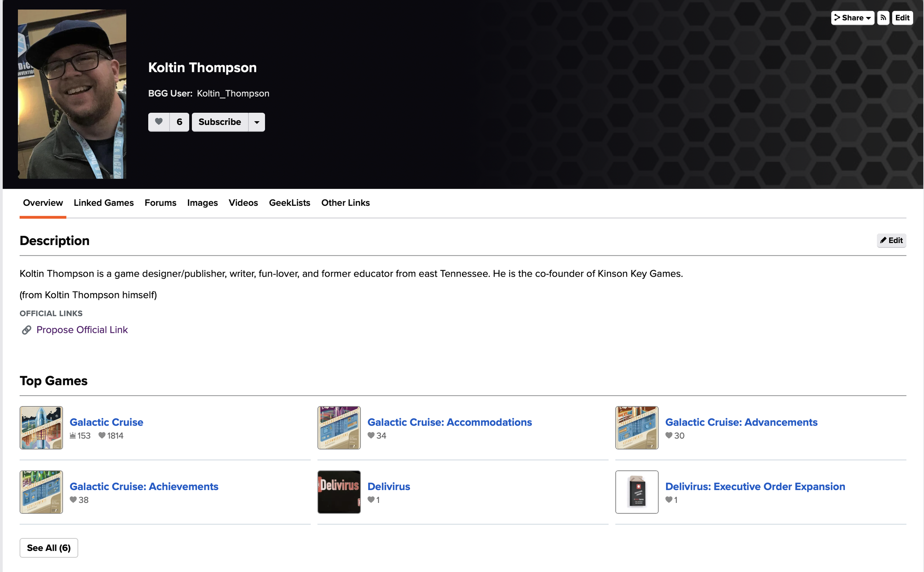Open the Other Links tab
This screenshot has width=924, height=572.
345,203
